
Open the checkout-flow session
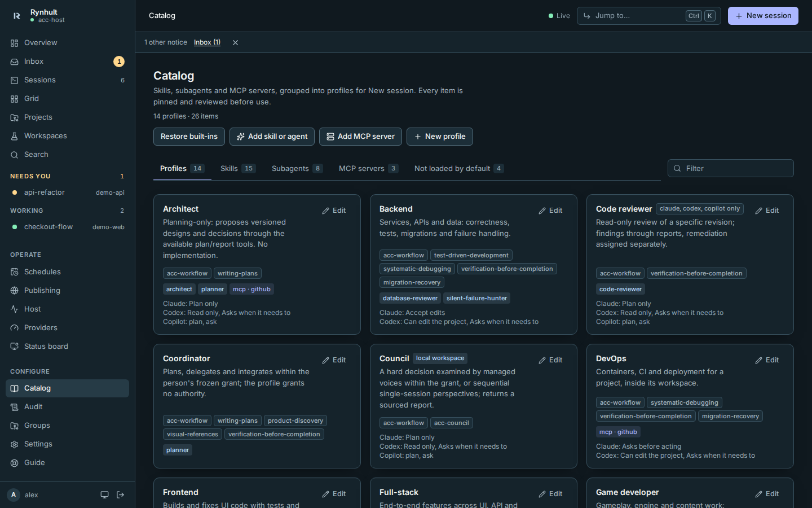tap(67, 227)
